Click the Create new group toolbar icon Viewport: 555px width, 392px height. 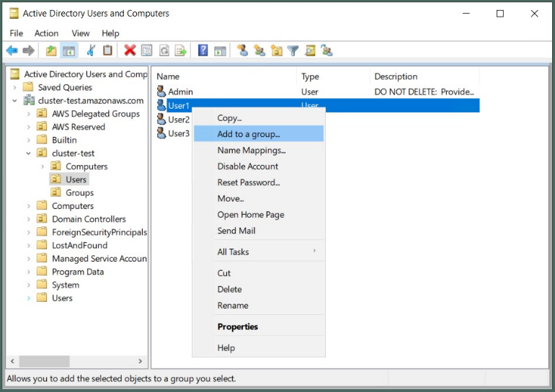click(x=259, y=50)
